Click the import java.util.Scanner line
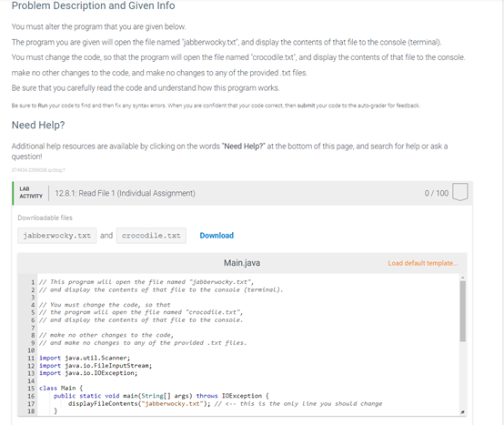Image resolution: width=504 pixels, height=425 pixels. (85, 358)
